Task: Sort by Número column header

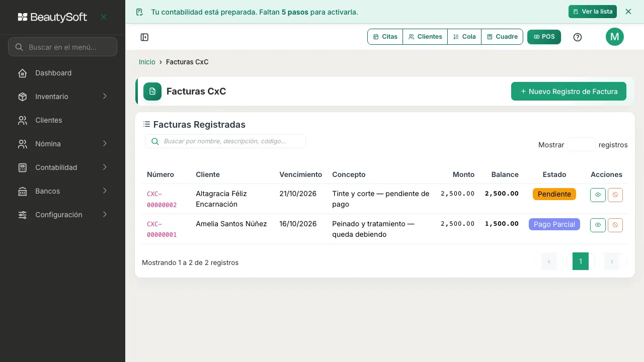Action: coord(160,174)
